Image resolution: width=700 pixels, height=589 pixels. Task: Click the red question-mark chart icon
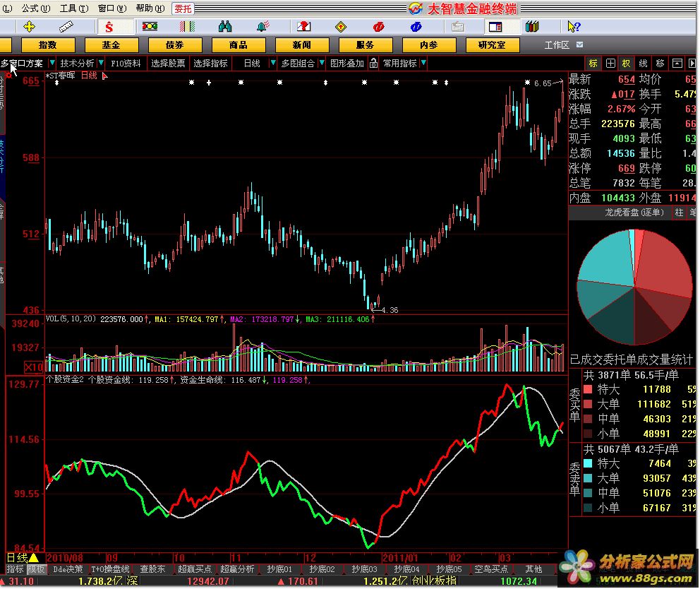click(303, 27)
